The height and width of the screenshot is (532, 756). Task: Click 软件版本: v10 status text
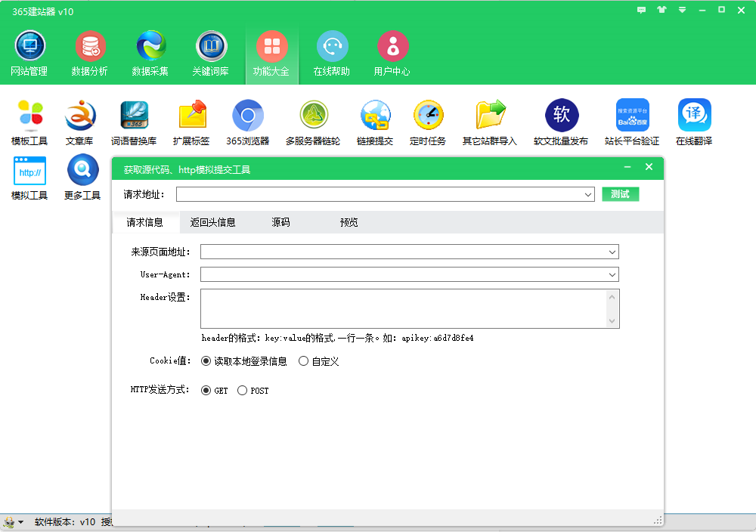[x=65, y=522]
